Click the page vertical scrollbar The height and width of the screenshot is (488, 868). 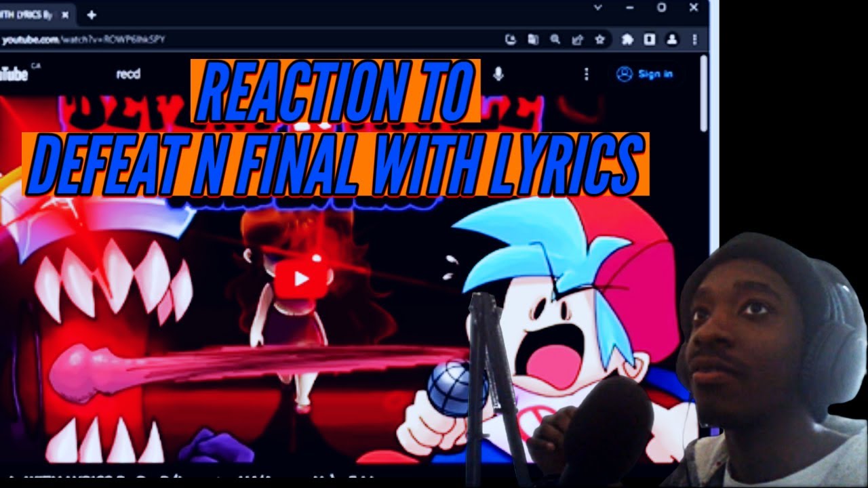pos(704,95)
